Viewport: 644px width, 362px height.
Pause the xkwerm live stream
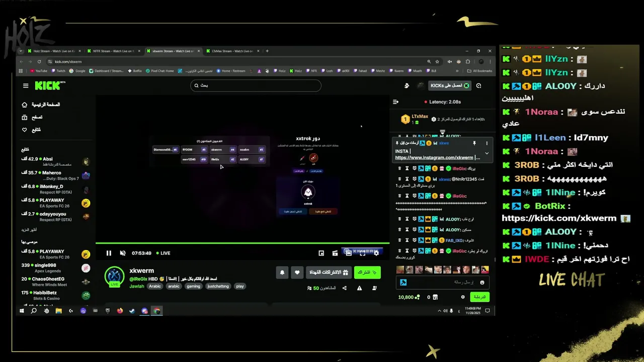109,253
